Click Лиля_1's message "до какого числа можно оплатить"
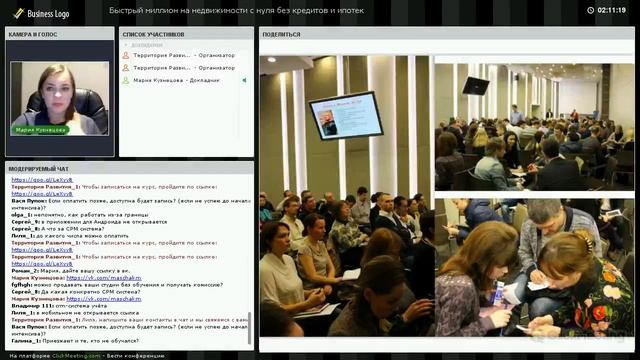 [x=70, y=236]
